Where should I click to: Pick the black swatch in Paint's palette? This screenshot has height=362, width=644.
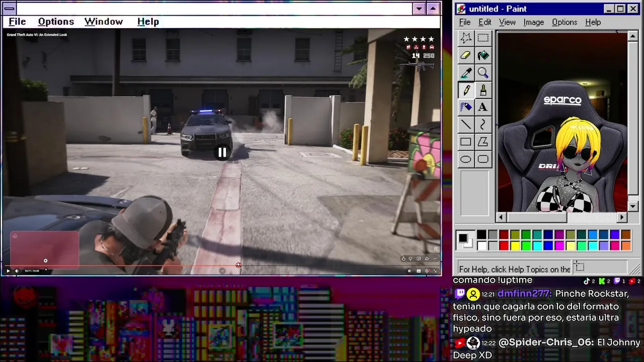tap(481, 235)
